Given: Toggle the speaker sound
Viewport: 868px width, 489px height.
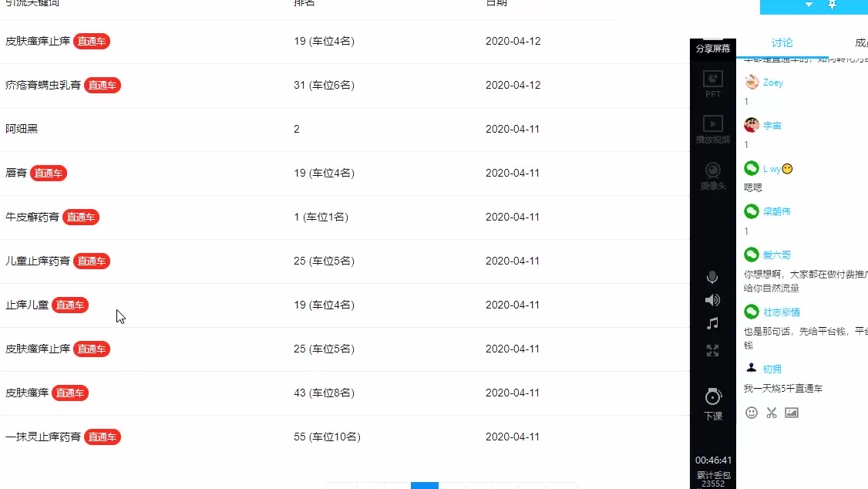Looking at the screenshot, I should [x=713, y=300].
